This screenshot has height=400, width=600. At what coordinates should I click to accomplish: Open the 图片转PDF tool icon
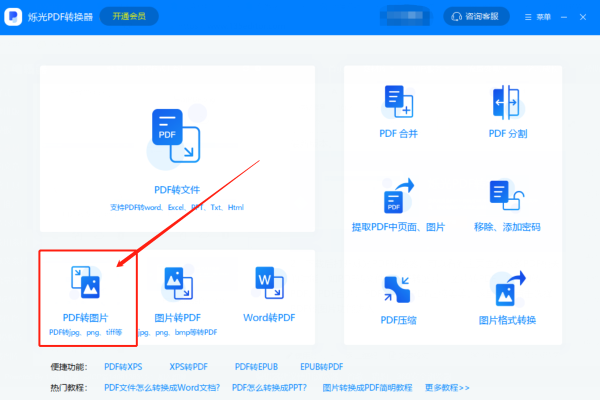[x=179, y=283]
